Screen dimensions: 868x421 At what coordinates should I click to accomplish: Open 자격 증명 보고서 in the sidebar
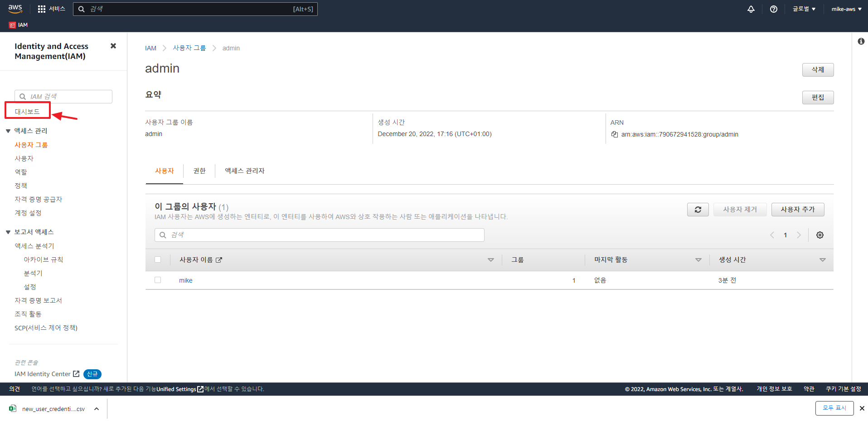tap(38, 300)
